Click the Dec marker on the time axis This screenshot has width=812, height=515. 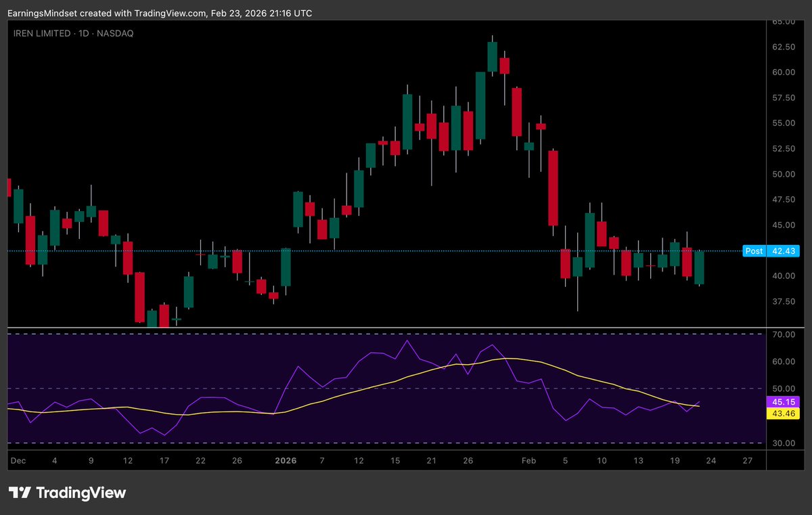coord(18,460)
